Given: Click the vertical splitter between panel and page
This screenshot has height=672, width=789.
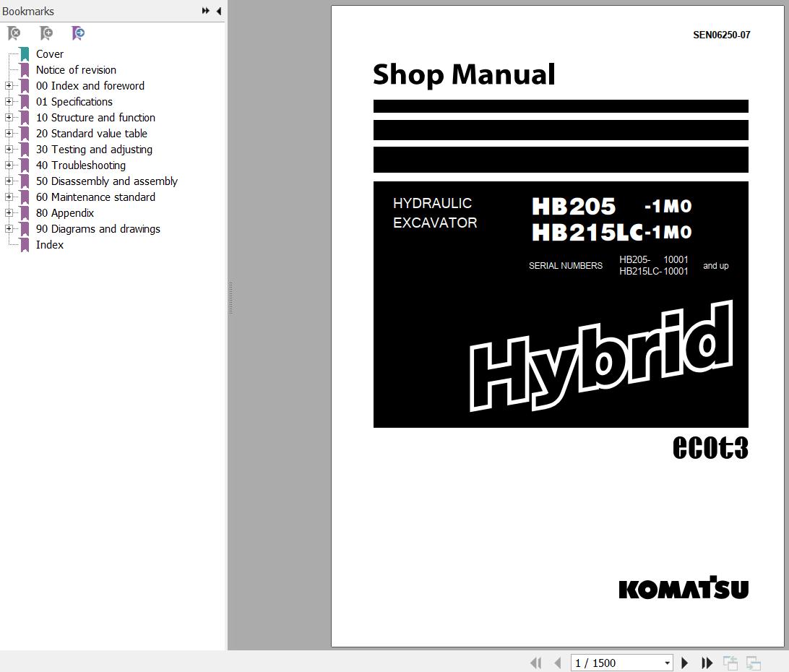Looking at the screenshot, I should [230, 298].
